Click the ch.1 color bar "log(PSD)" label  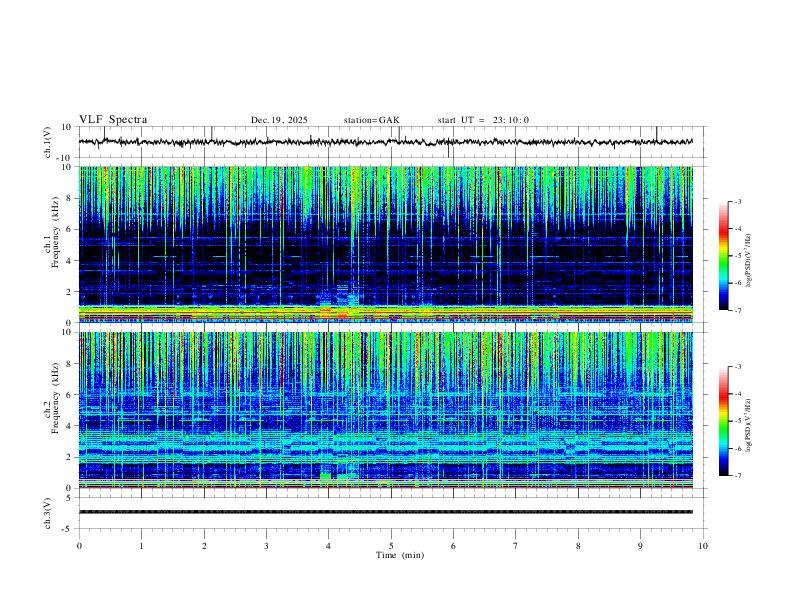(x=748, y=261)
